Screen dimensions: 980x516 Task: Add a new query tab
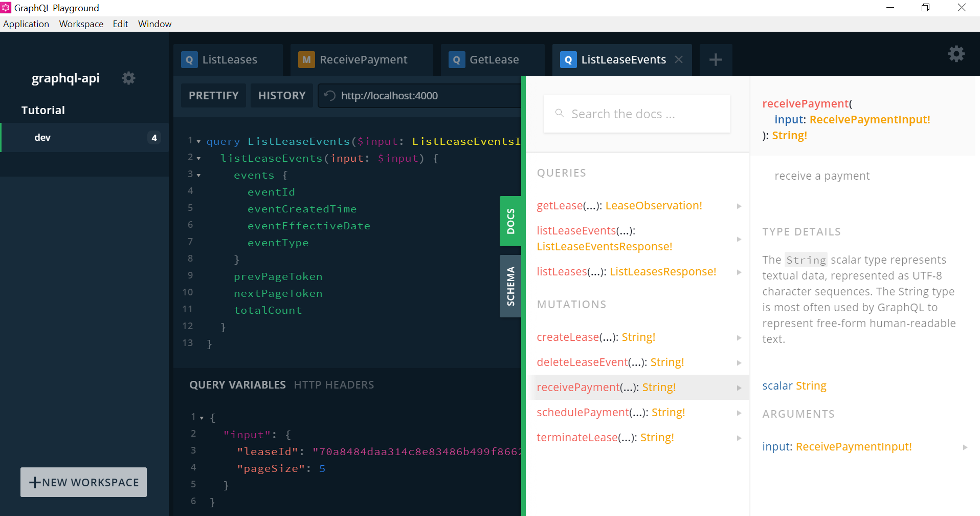click(x=716, y=60)
